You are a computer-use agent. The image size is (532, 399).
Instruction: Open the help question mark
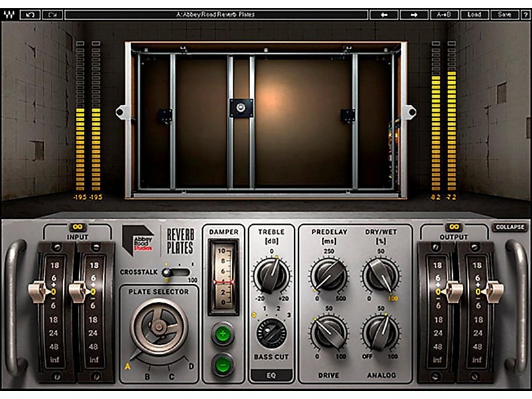pyautogui.click(x=525, y=15)
